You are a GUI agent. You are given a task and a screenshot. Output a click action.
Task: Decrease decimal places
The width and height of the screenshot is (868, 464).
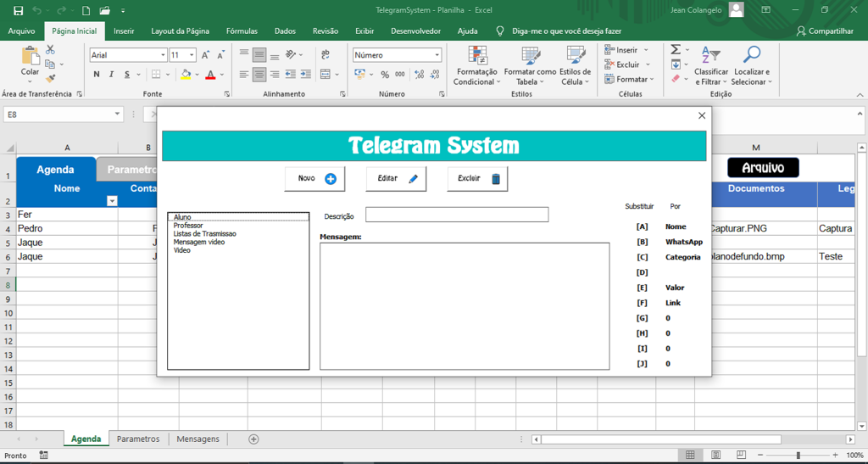435,74
